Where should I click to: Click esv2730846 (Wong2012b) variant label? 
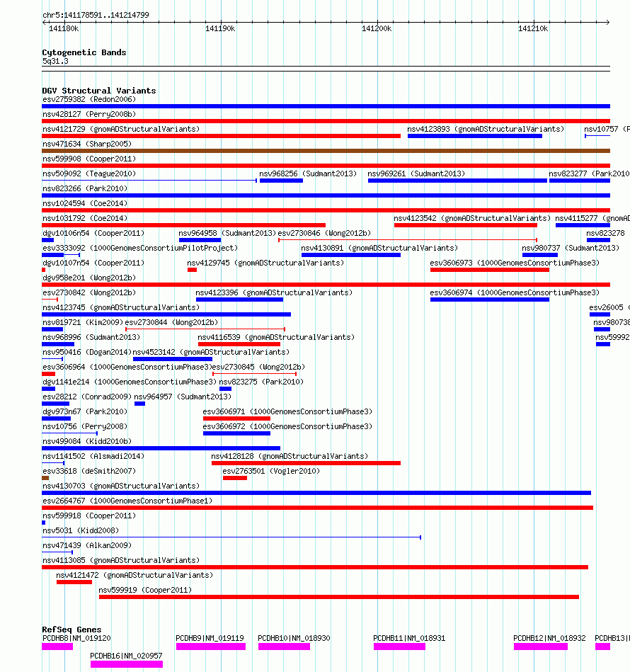pos(325,233)
